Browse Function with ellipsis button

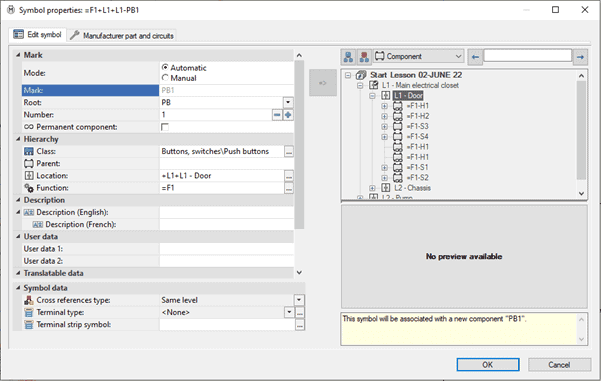coord(289,188)
